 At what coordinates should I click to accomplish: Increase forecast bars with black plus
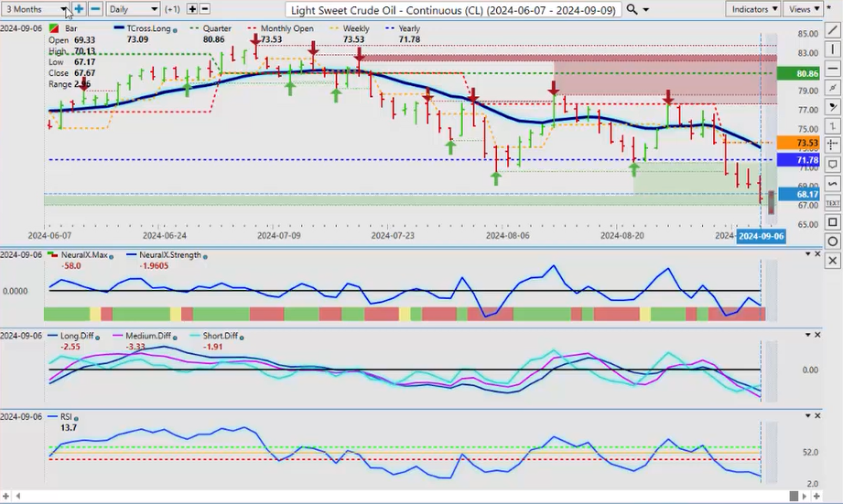(x=192, y=9)
